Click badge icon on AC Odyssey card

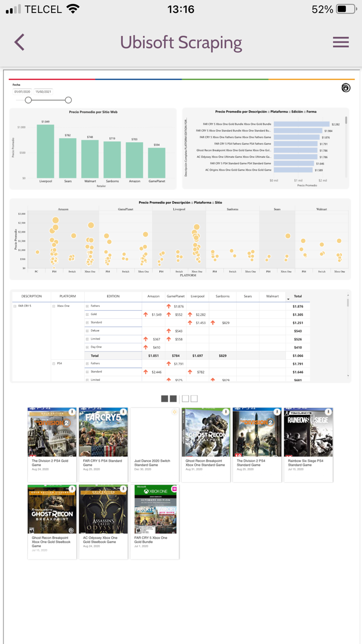[123, 489]
